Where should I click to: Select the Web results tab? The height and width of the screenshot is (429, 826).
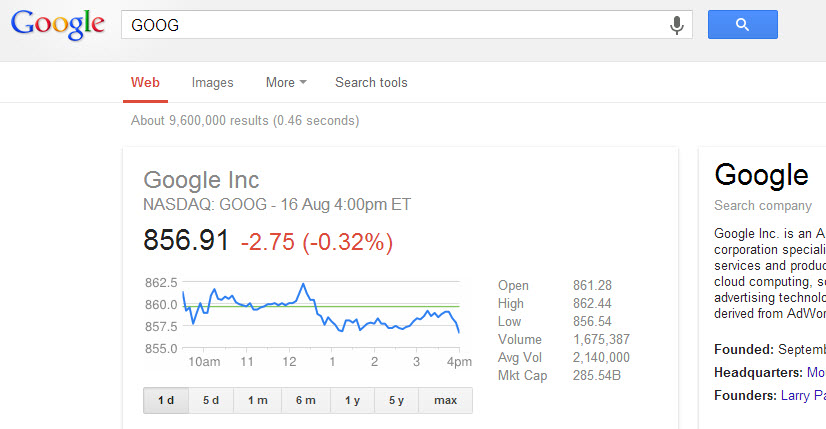145,83
